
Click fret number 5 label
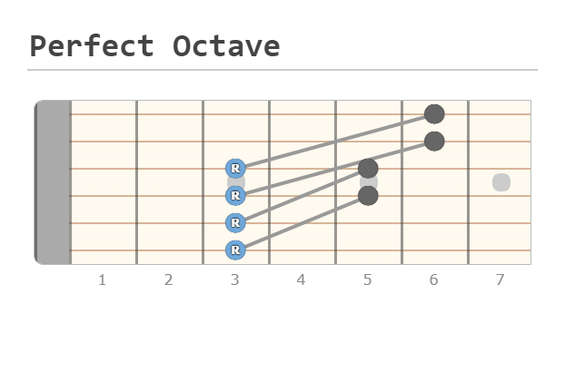pos(368,279)
